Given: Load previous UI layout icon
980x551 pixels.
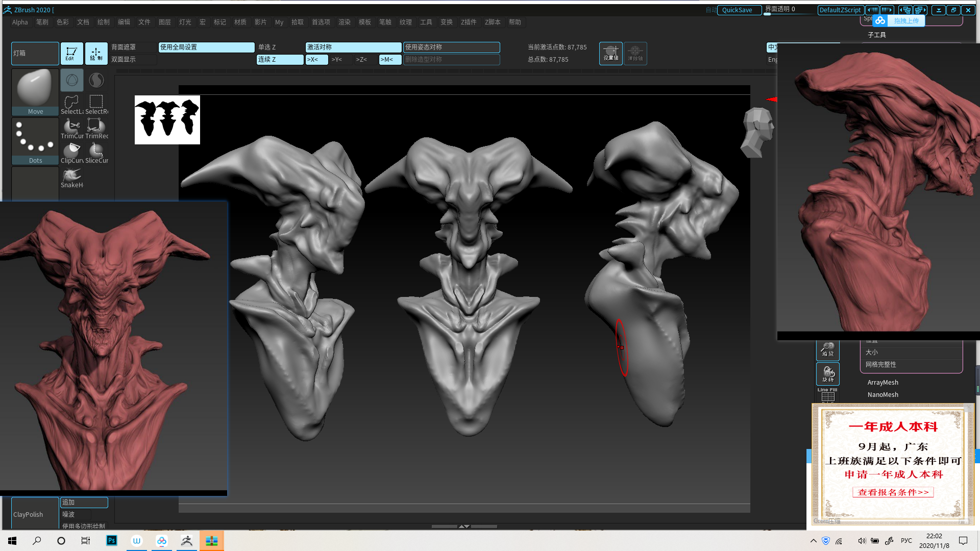Looking at the screenshot, I should [905, 10].
